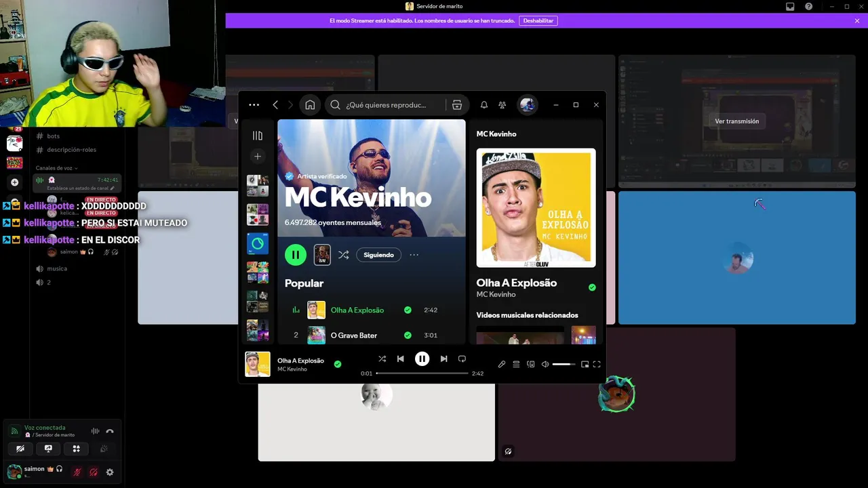Share your screen in Discord

pyautogui.click(x=48, y=449)
